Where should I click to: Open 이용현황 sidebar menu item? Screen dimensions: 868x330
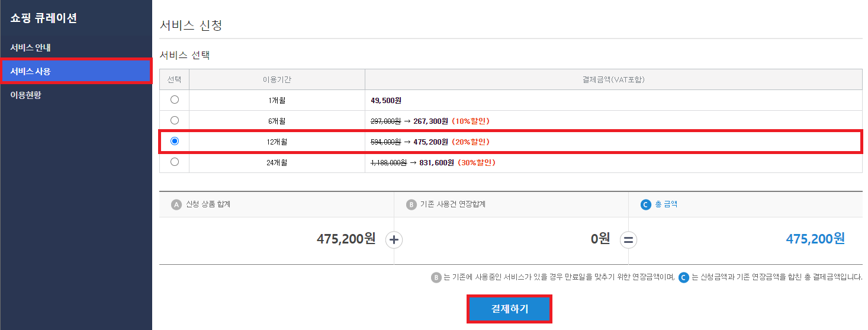pyautogui.click(x=26, y=95)
